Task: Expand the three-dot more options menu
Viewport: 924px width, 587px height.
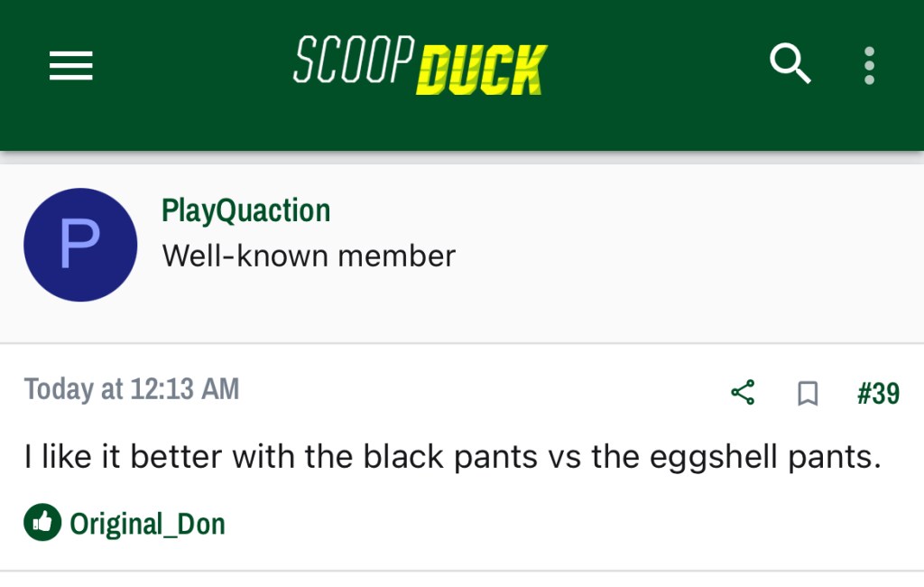Action: [869, 66]
